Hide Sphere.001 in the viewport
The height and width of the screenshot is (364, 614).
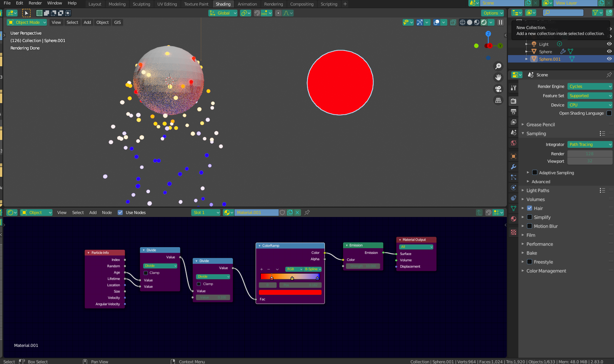[x=609, y=59]
